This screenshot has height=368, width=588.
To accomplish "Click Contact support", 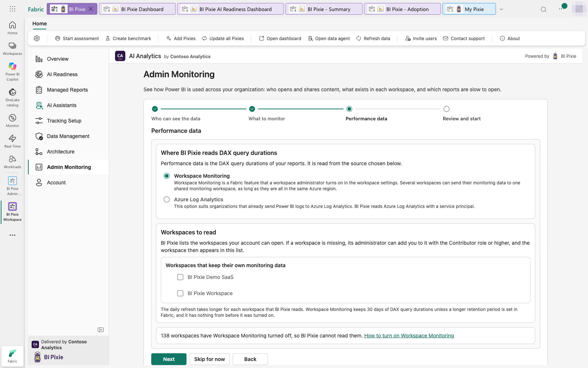I will 464,38.
